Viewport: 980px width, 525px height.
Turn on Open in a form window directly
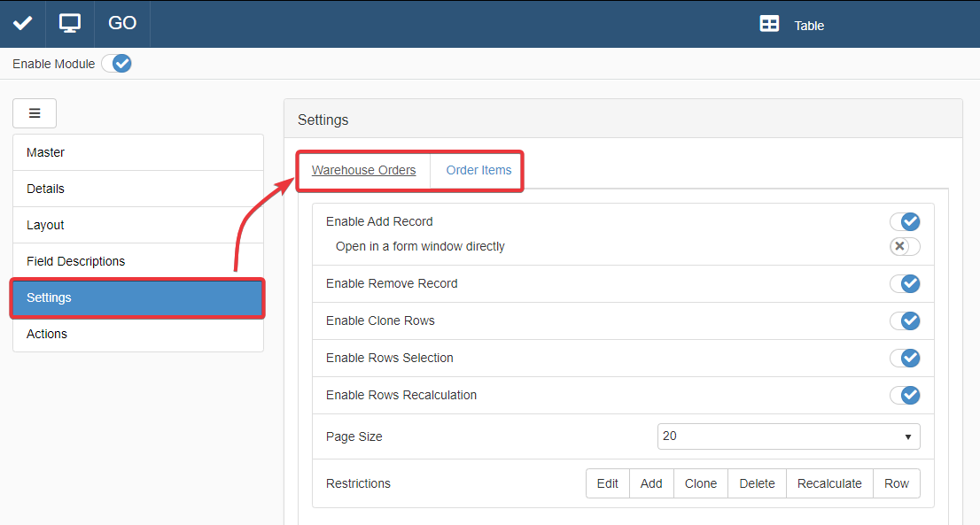[905, 246]
